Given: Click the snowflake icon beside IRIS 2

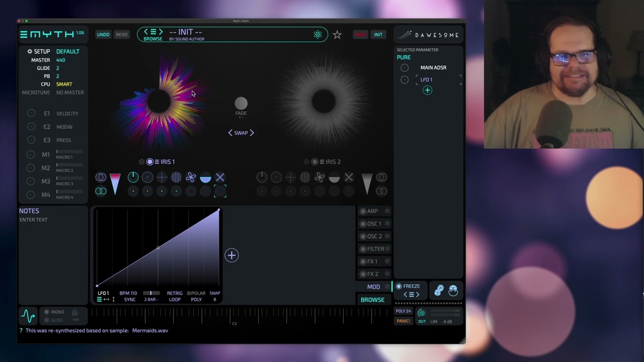Looking at the screenshot, I should pos(306,162).
